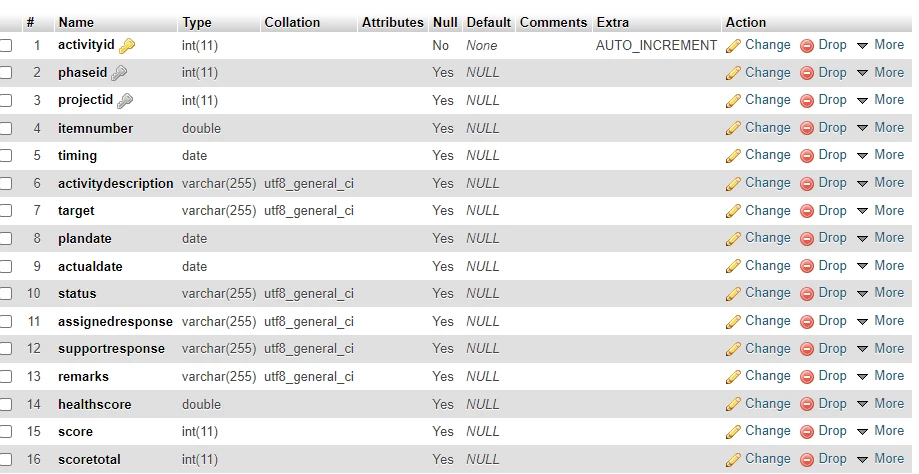Click the index key icon beside phaseid
The height and width of the screenshot is (474, 919).
(119, 73)
